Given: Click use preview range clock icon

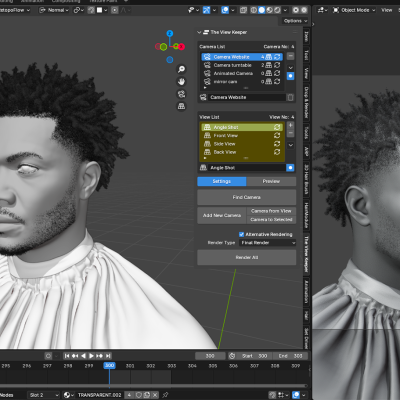Looking at the screenshot, I should pos(232,356).
